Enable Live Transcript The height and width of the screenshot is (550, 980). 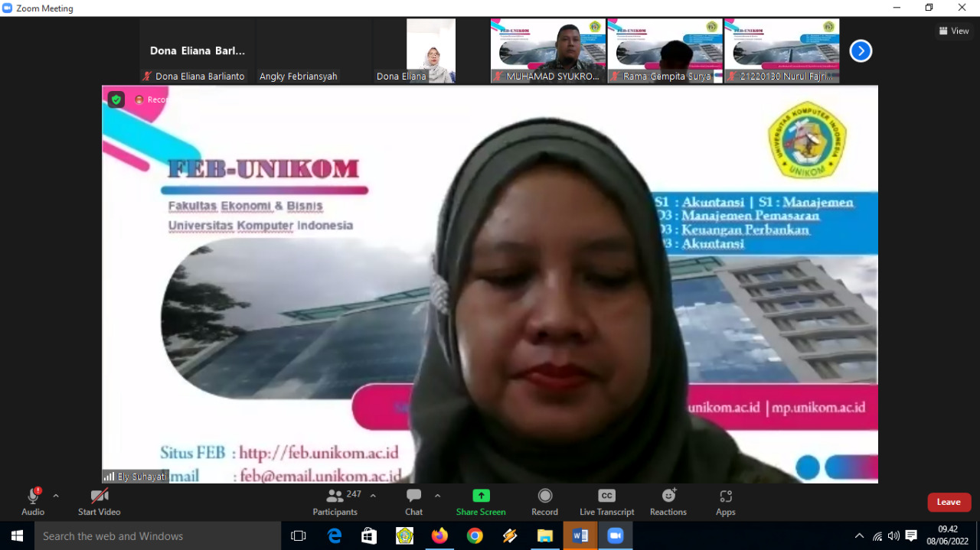[607, 502]
